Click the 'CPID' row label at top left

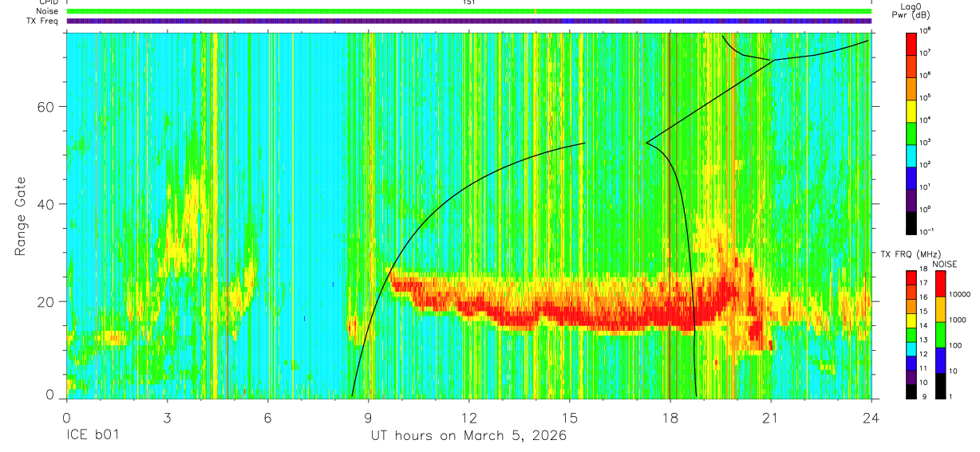click(48, 2)
